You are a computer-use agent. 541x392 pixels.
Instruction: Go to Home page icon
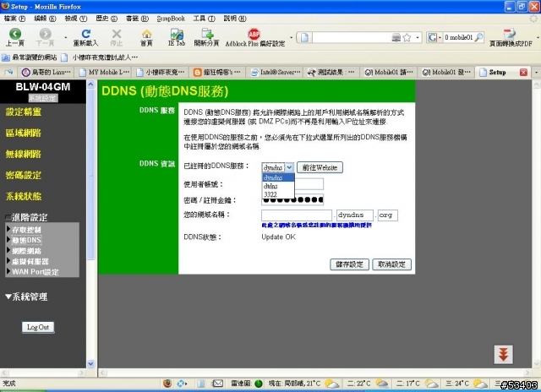(146, 34)
